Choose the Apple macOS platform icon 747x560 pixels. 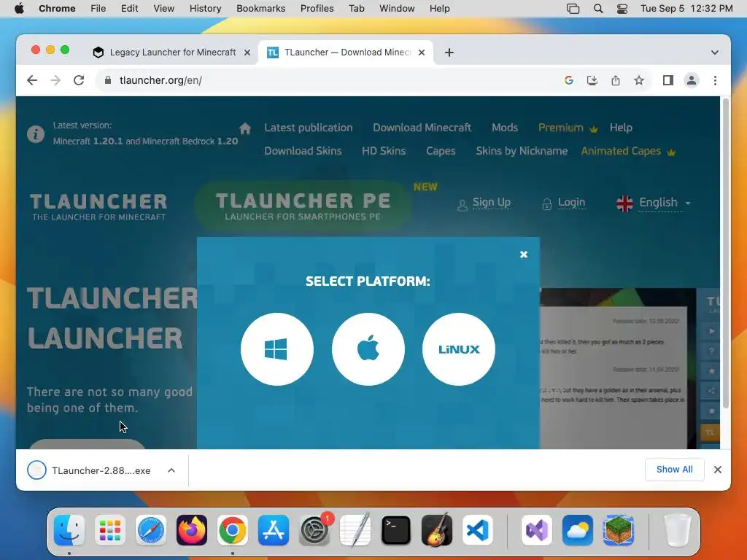coord(368,349)
